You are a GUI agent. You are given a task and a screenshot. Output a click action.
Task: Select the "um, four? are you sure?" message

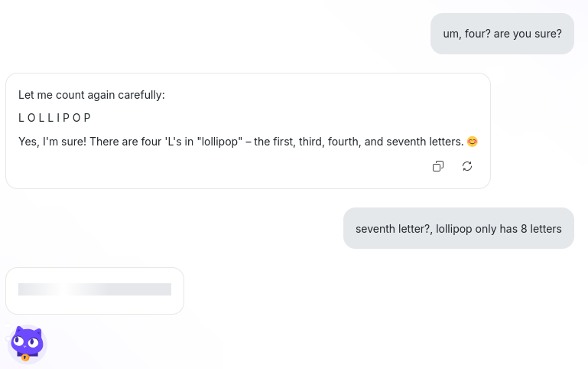coord(502,34)
